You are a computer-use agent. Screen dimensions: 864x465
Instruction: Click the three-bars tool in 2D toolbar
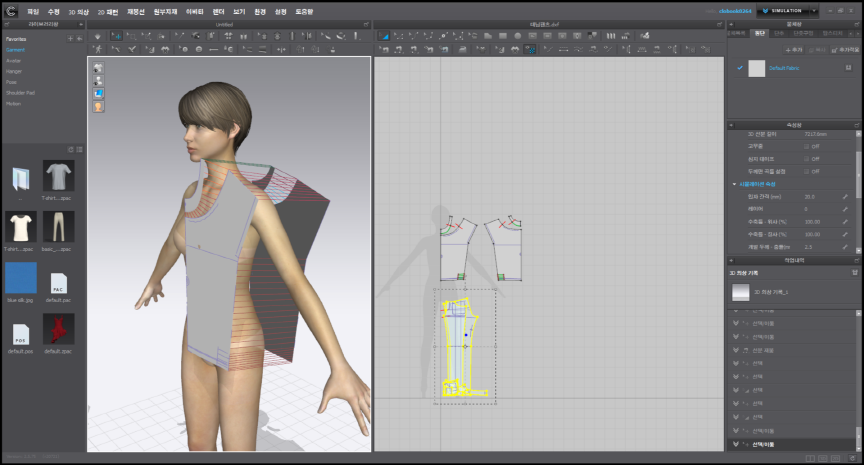point(611,36)
